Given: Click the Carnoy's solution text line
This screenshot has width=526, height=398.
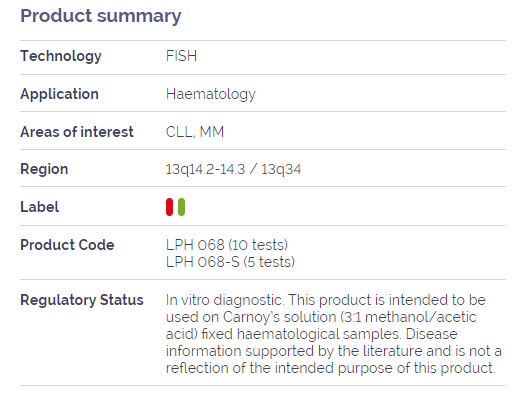Looking at the screenshot, I should (321, 317).
